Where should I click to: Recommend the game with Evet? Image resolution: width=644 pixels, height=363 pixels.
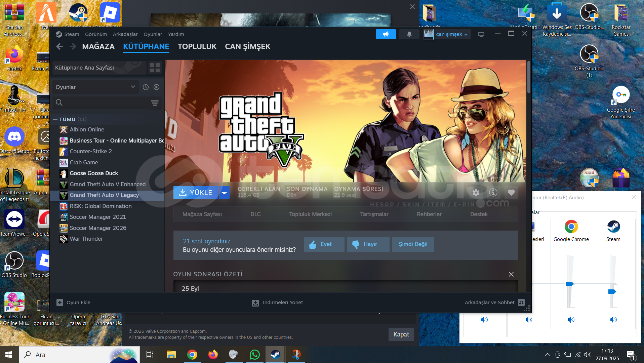click(x=324, y=244)
